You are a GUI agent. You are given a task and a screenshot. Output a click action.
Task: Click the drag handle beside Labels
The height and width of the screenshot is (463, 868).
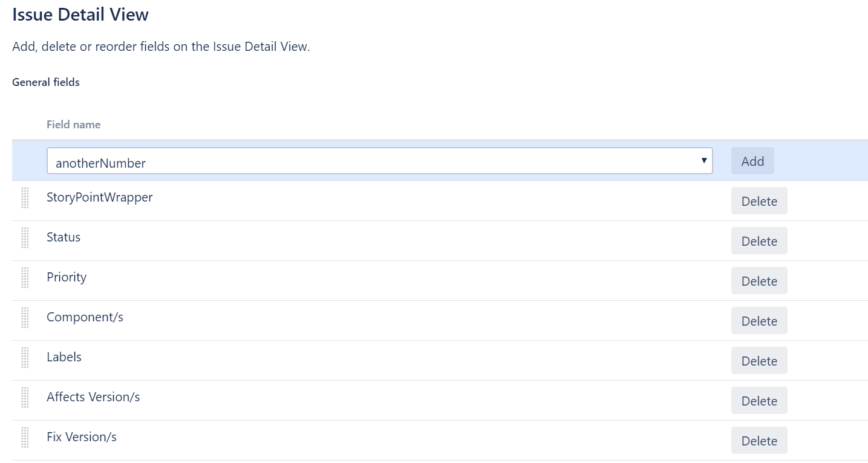[25, 358]
